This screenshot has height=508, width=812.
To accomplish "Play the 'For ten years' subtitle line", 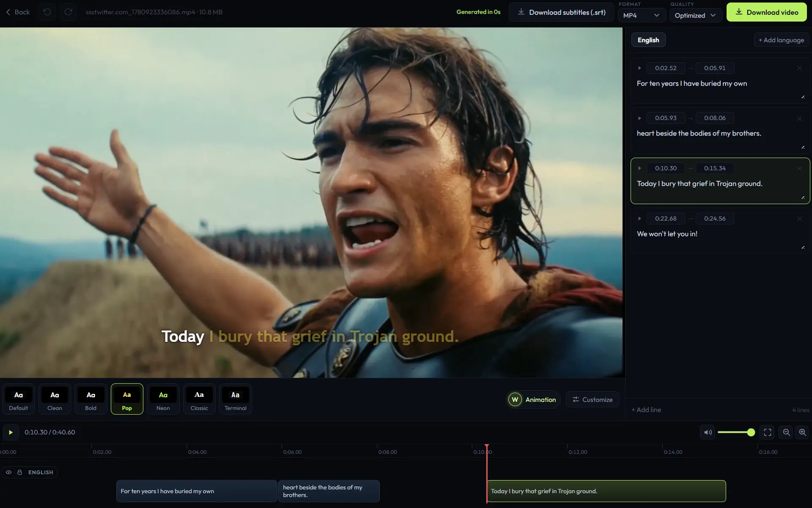I will (x=639, y=68).
